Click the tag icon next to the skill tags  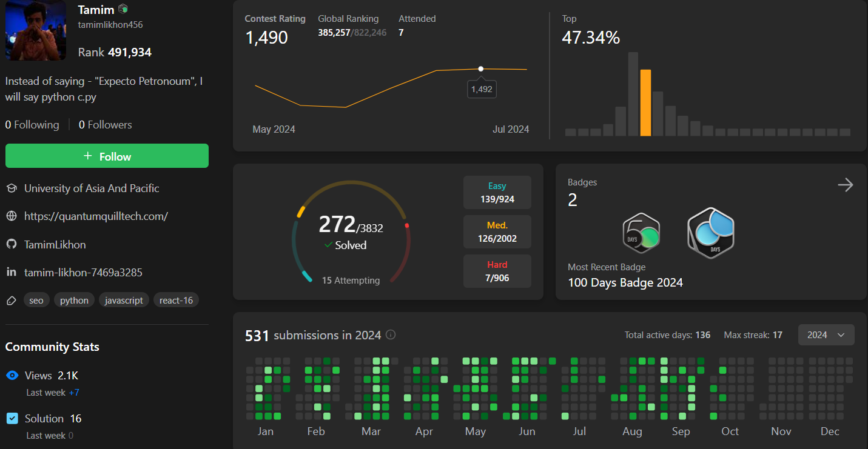point(10,299)
